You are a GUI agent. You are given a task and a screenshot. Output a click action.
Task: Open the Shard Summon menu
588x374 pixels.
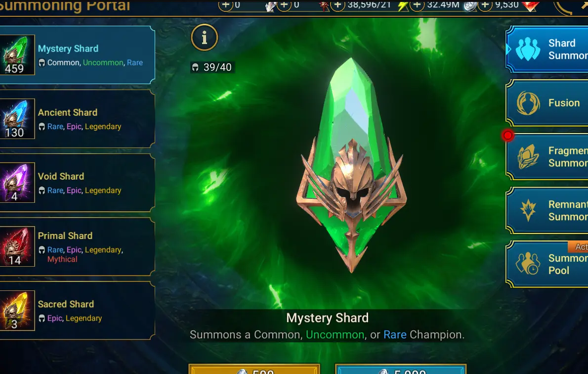pyautogui.click(x=547, y=49)
